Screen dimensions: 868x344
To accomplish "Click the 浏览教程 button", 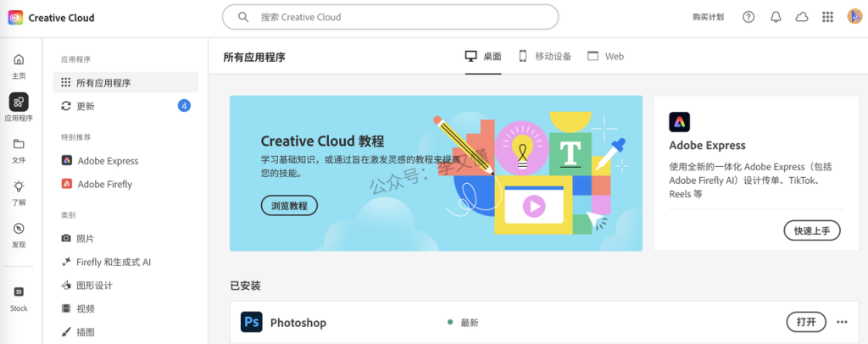I will [289, 205].
